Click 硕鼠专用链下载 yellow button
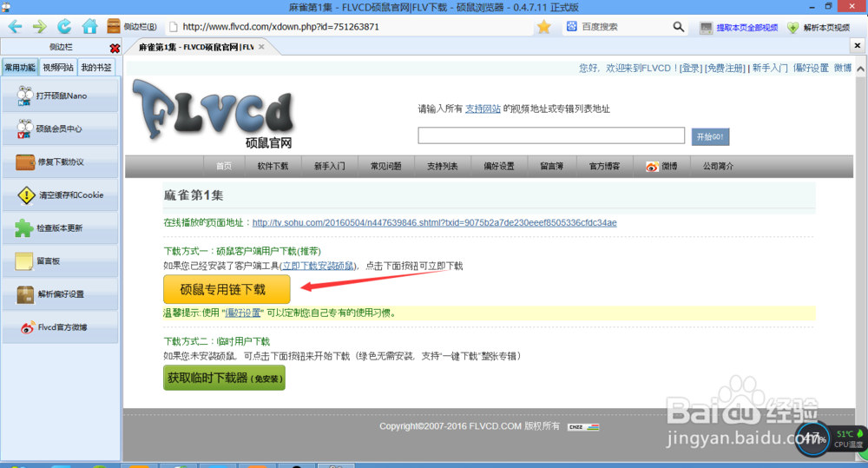 pos(227,289)
